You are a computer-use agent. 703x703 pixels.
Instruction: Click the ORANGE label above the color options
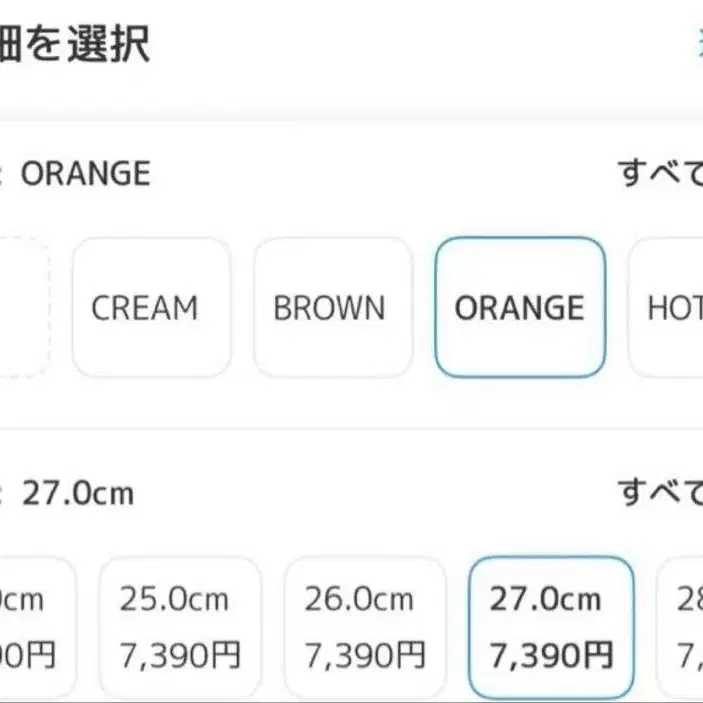click(x=86, y=174)
